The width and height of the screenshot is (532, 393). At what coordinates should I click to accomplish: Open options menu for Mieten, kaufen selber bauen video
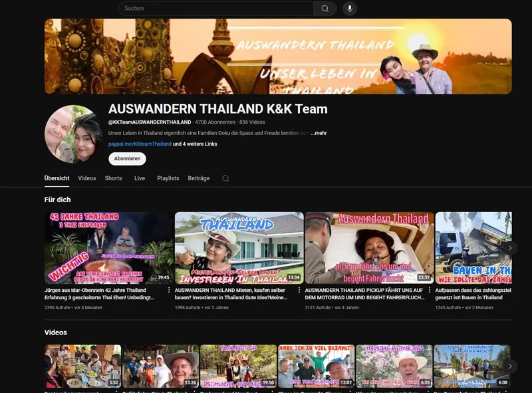(299, 290)
